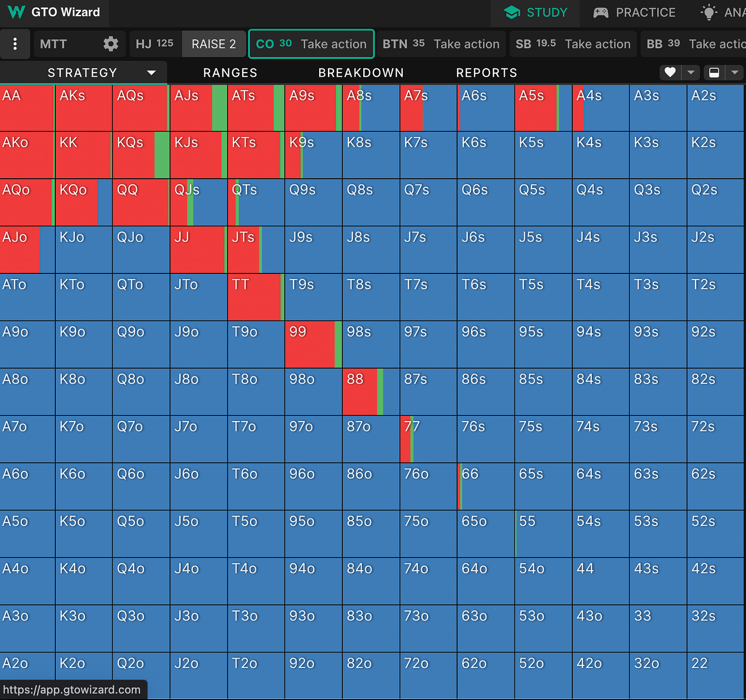Select CO 30 Take action button
The image size is (746, 700).
point(312,44)
